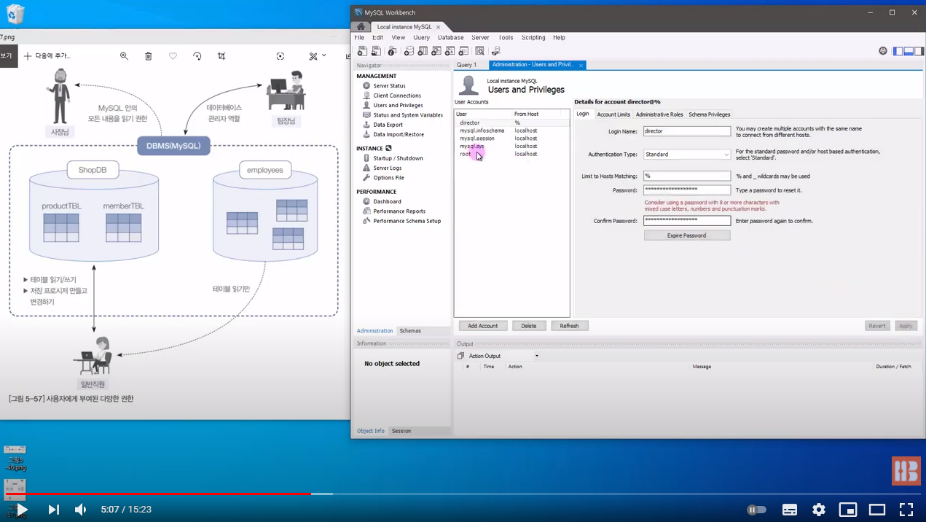
Task: Toggle the Workbench bottom output panel
Action: point(909,51)
